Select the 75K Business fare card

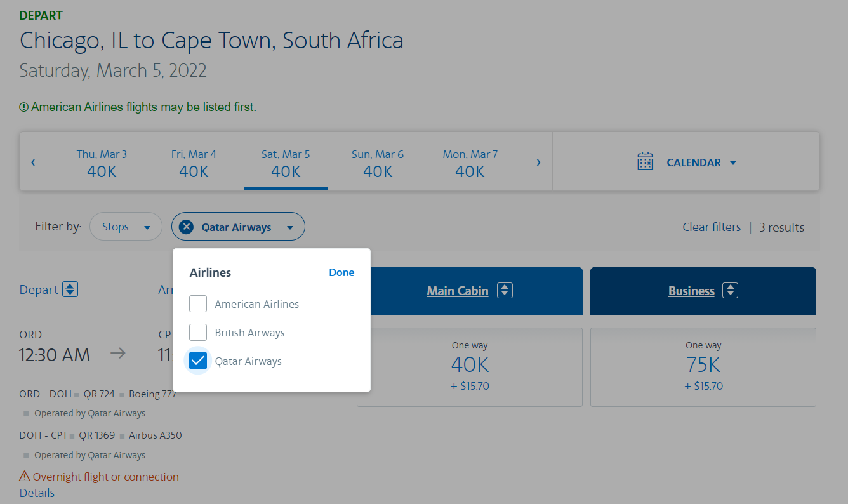point(703,366)
